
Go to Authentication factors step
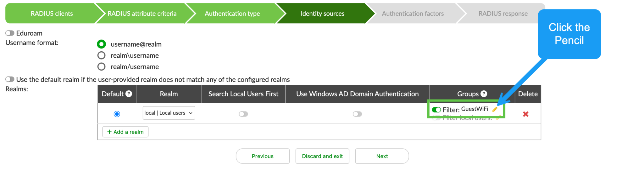[413, 14]
